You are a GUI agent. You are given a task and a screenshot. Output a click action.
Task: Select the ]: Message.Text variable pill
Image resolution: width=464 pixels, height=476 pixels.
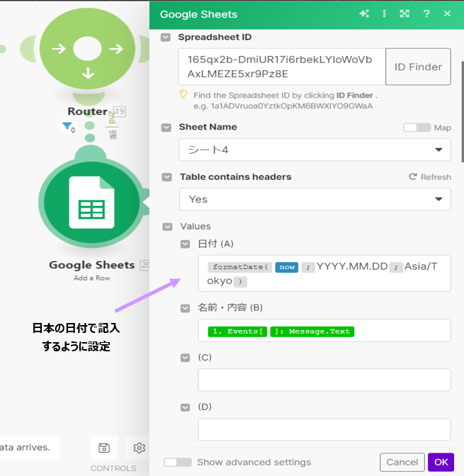[x=312, y=331]
